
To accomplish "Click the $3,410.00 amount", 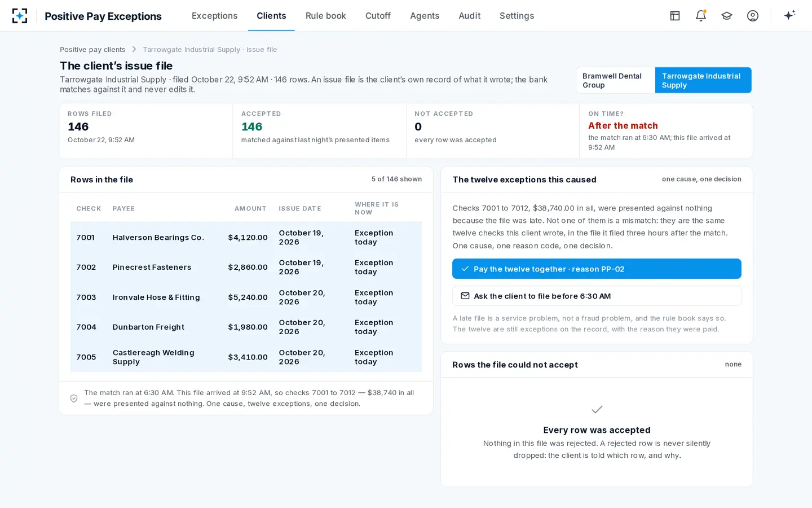I will point(248,357).
